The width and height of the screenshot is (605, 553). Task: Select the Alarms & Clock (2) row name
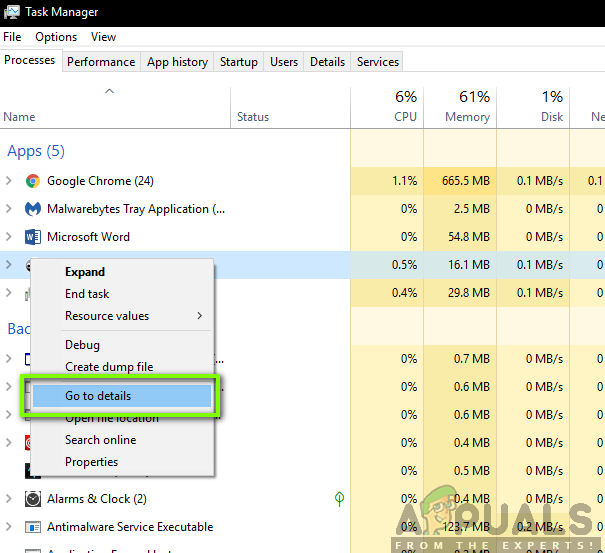pos(97,499)
